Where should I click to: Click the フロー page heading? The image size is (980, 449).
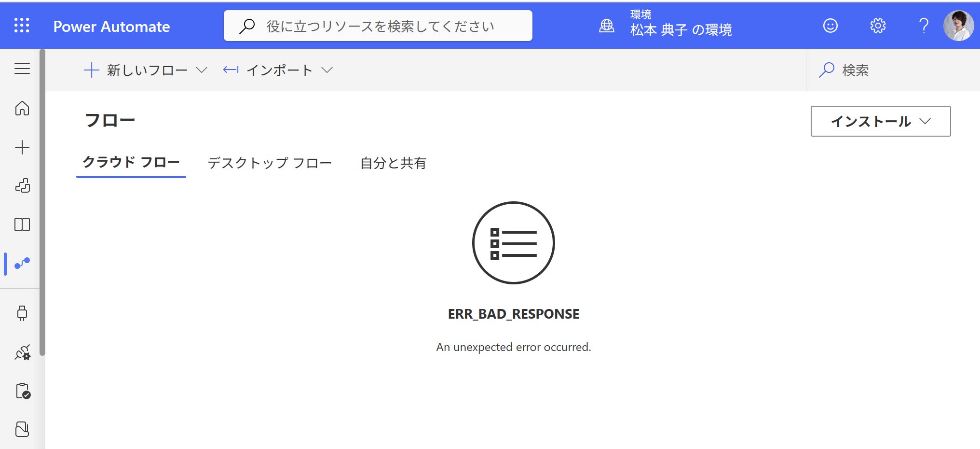coord(110,120)
